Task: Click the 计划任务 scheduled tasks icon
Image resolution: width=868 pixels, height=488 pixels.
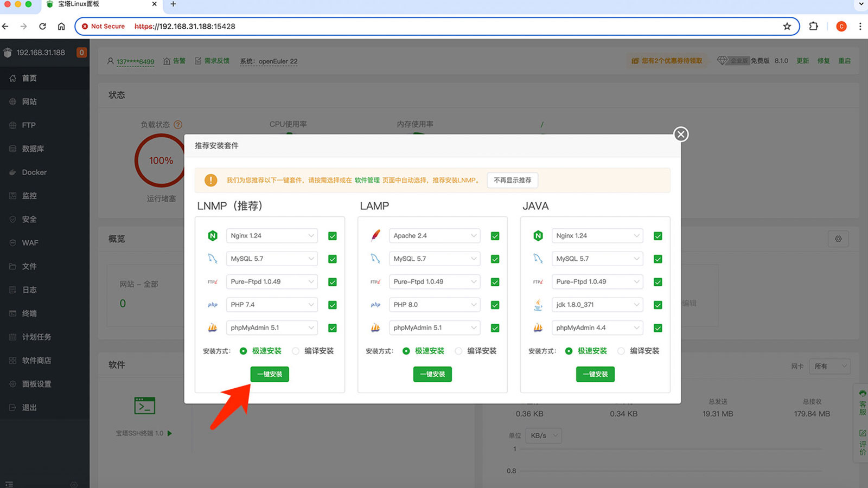Action: 12,337
